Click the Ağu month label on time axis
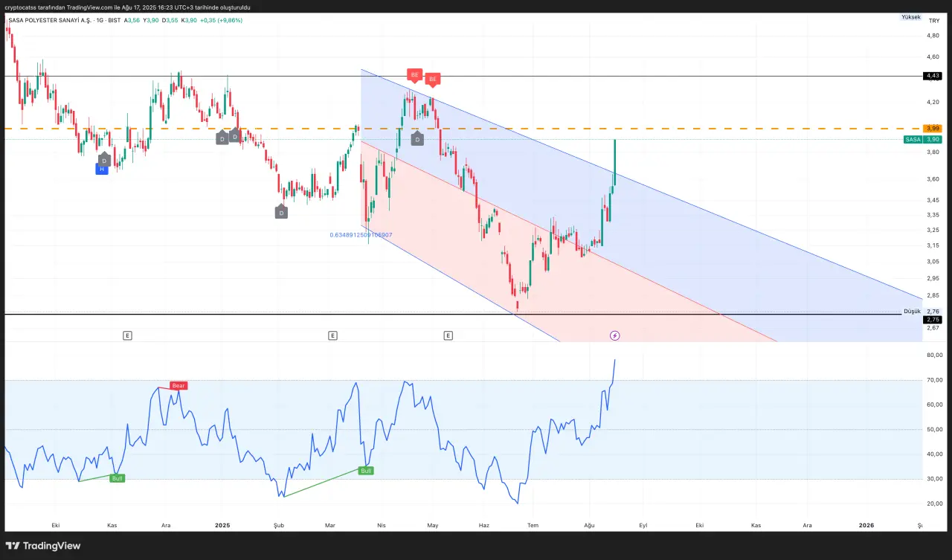 tap(590, 525)
